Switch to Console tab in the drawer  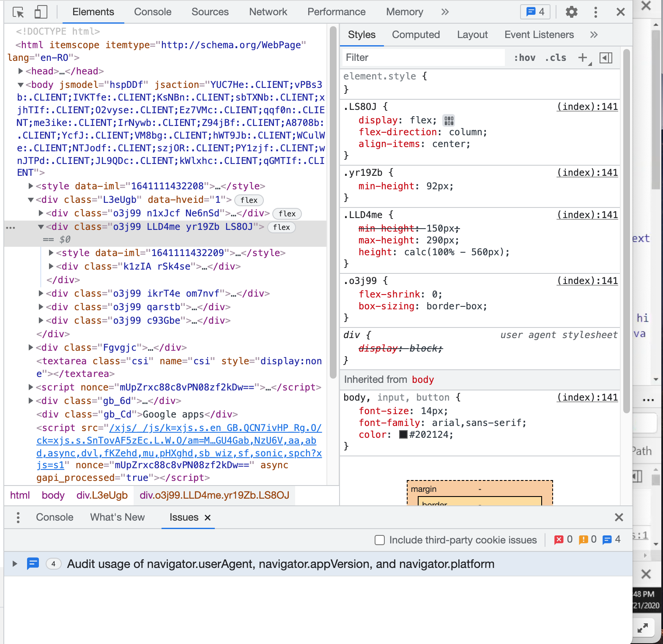click(x=55, y=517)
